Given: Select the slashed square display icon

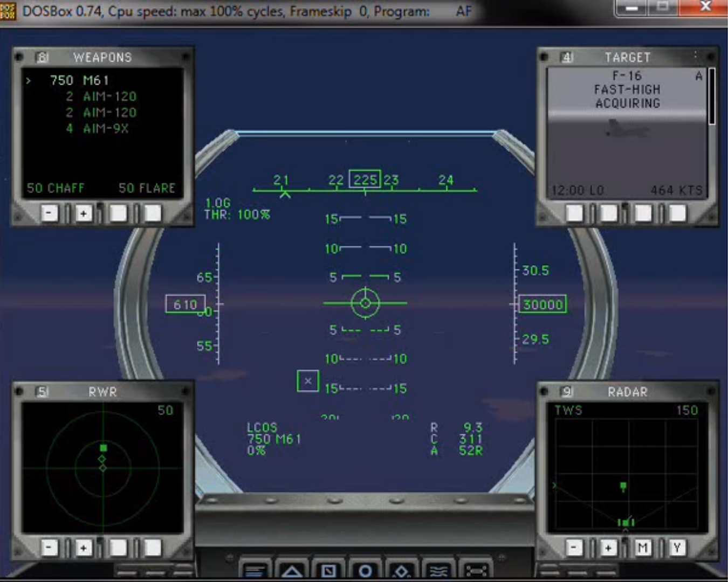Looking at the screenshot, I should (329, 570).
